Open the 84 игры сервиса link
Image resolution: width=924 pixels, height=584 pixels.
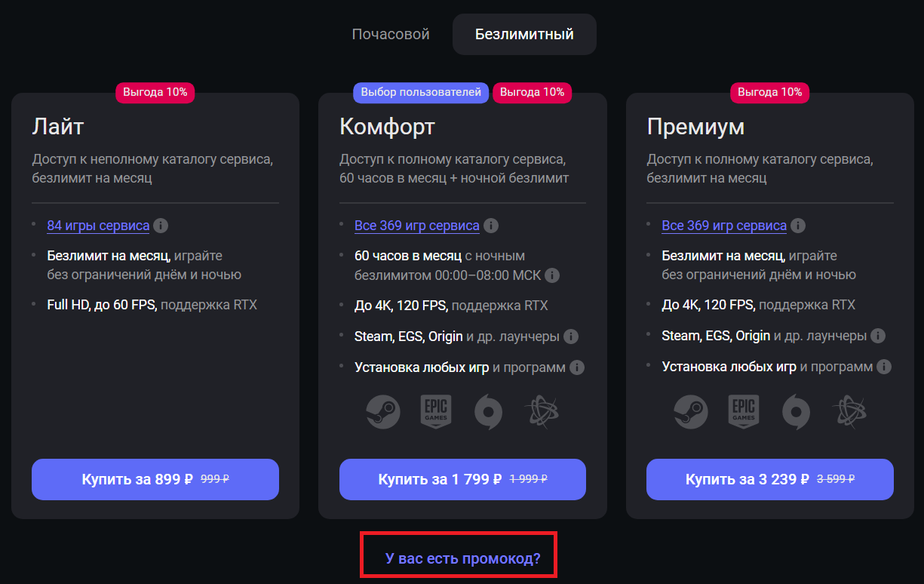point(98,226)
